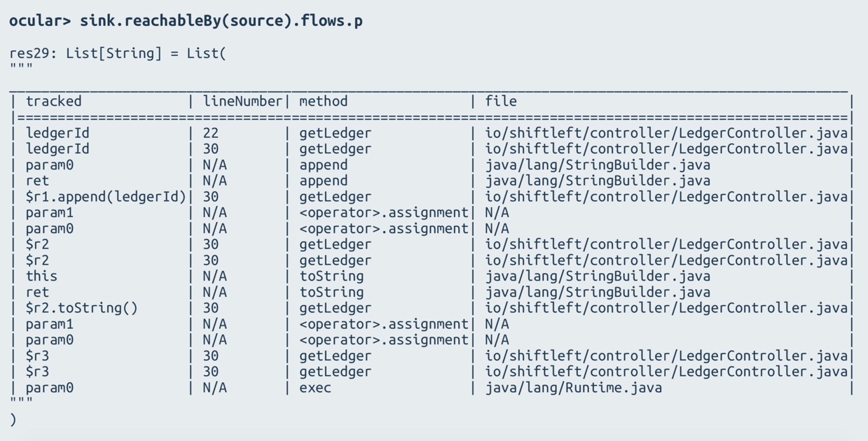Click the $r2.toString() tracked entry
This screenshot has height=441, width=868.
pyautogui.click(x=82, y=308)
